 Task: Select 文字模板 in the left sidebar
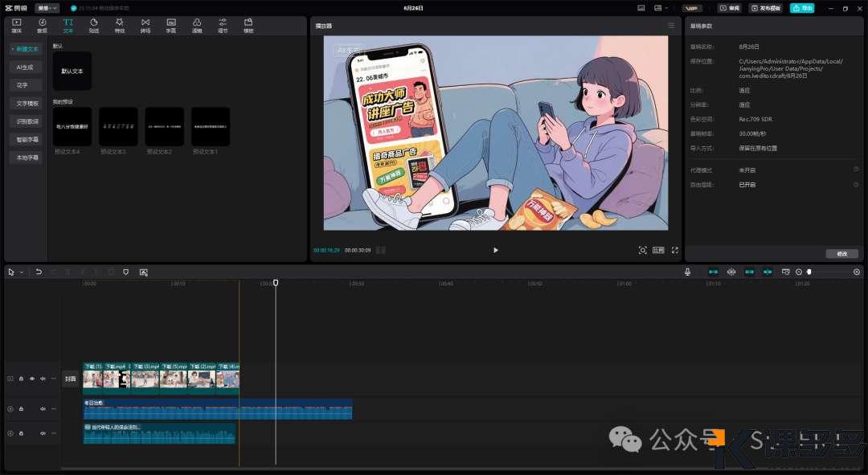click(27, 104)
